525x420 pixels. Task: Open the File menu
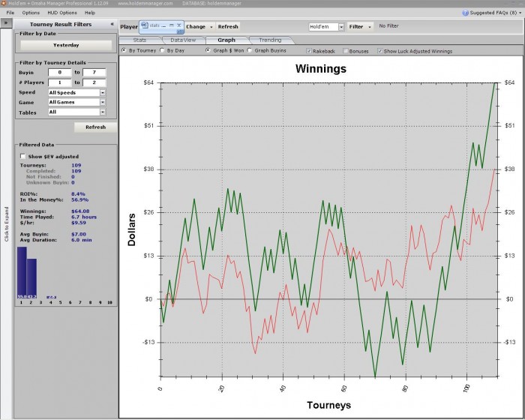pyautogui.click(x=10, y=13)
